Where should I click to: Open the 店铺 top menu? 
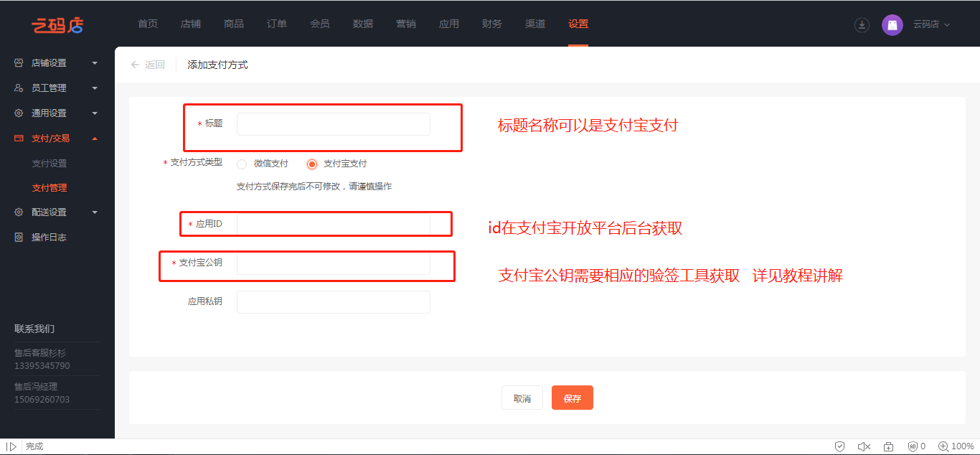[191, 24]
